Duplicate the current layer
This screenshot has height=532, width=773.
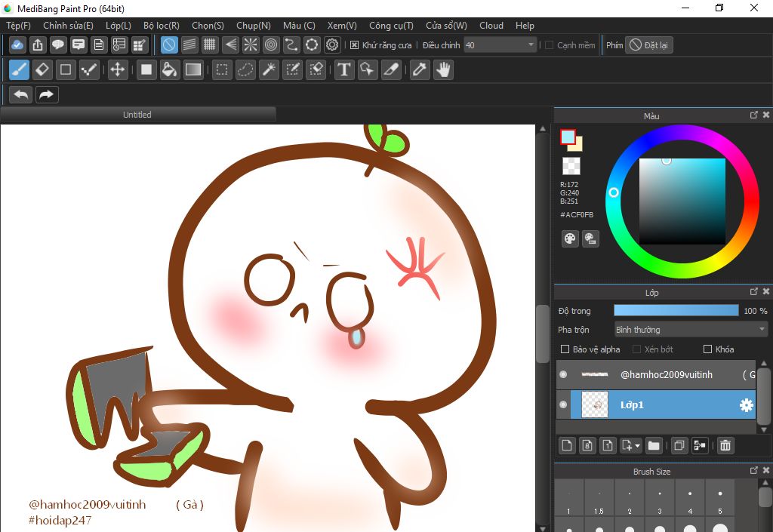coord(679,445)
